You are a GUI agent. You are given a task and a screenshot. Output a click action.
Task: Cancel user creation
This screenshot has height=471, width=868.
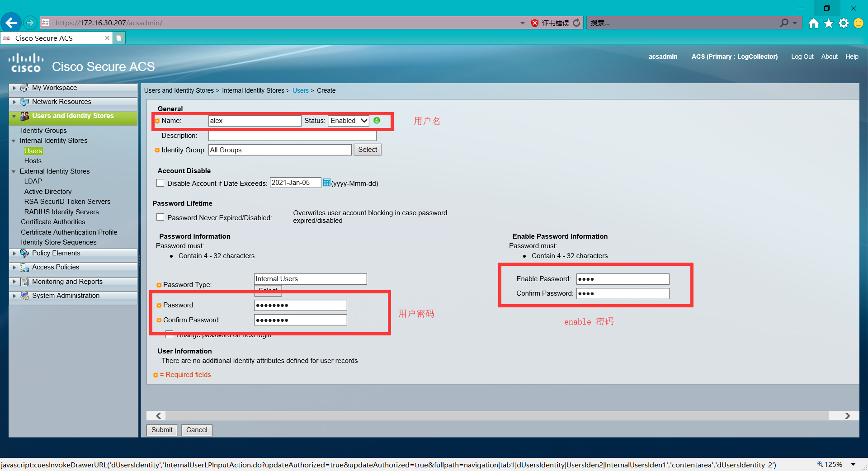pyautogui.click(x=197, y=430)
